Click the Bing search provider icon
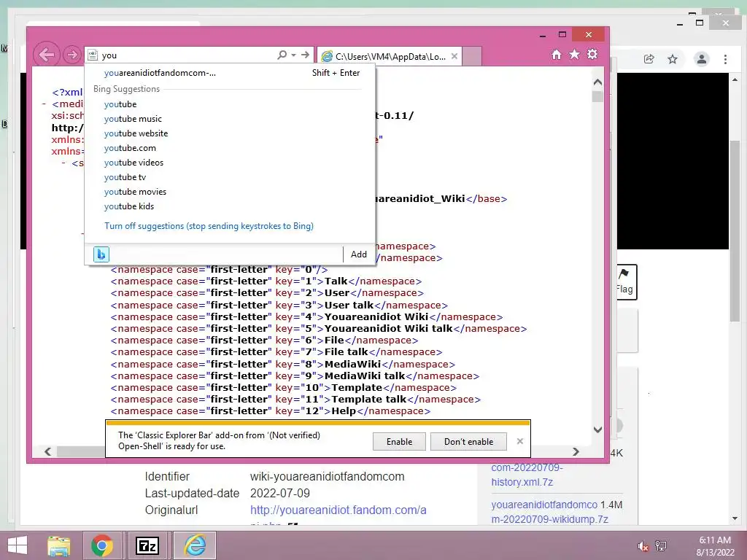 [x=101, y=254]
